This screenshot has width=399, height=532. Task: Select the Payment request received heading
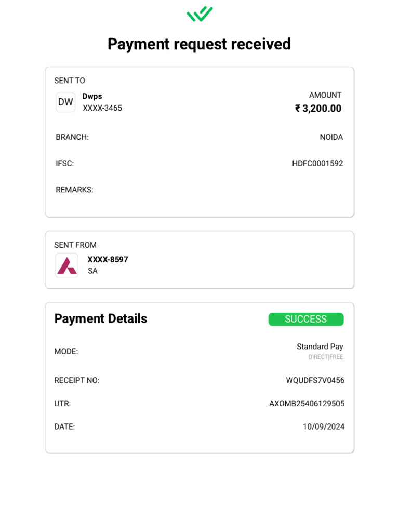(x=199, y=44)
